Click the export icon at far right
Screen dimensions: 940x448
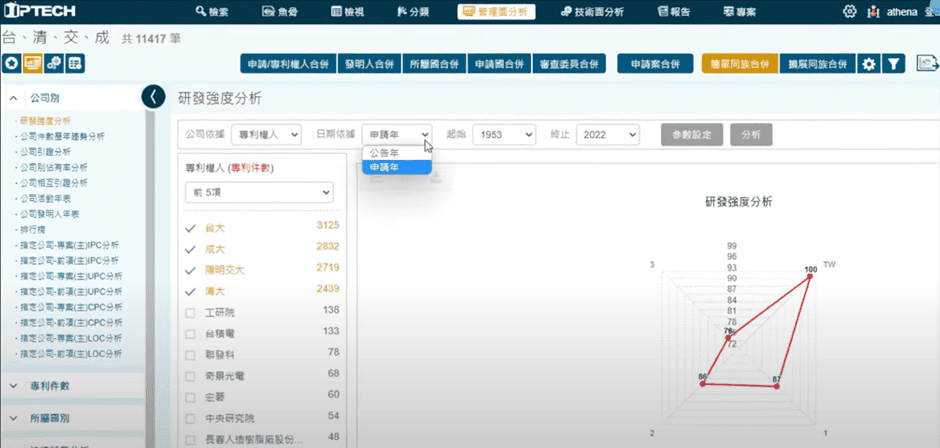tap(928, 64)
